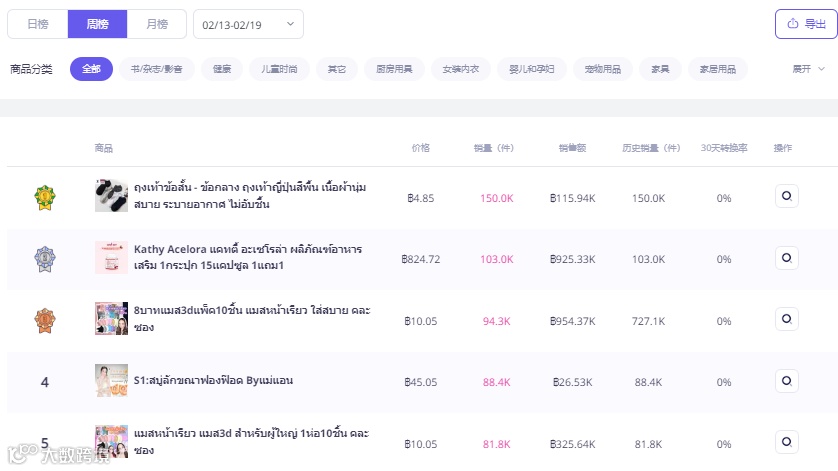Sort by the 销量（件）column header
838x471 pixels.
click(494, 148)
